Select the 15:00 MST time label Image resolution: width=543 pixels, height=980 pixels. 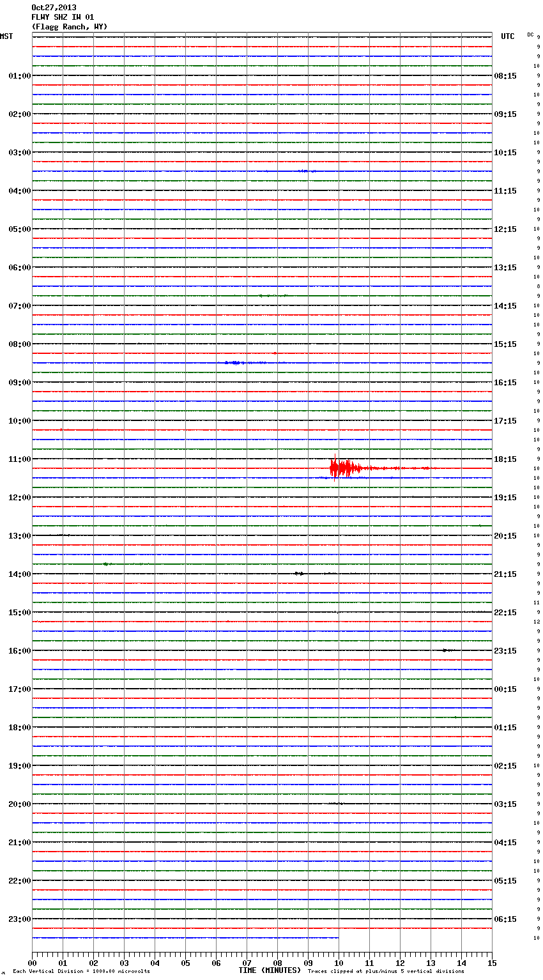pyautogui.click(x=20, y=613)
